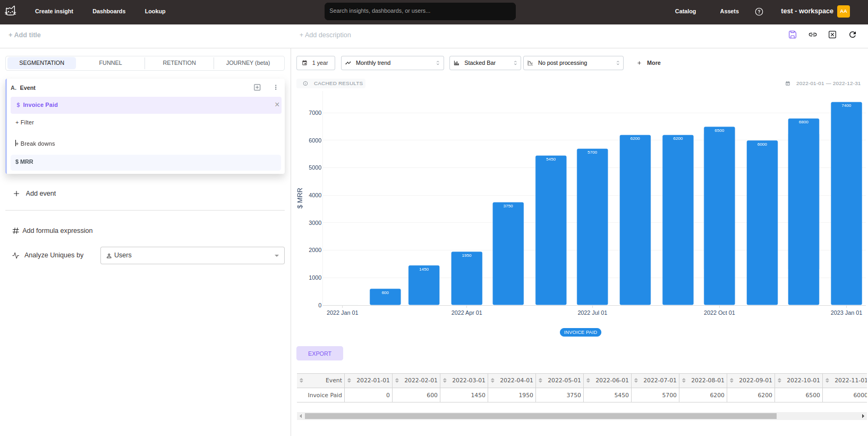Image resolution: width=868 pixels, height=436 pixels.
Task: Open the help question mark icon
Action: (759, 12)
